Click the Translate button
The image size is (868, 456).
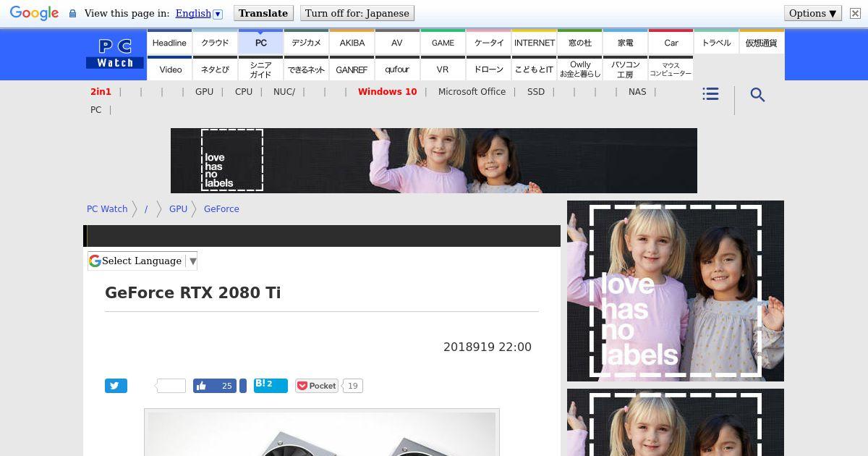263,13
